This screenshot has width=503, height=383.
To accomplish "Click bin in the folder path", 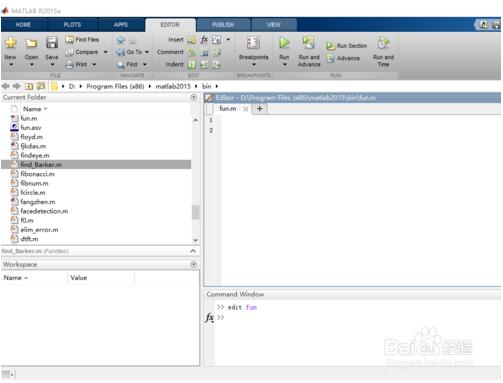I will coord(207,86).
